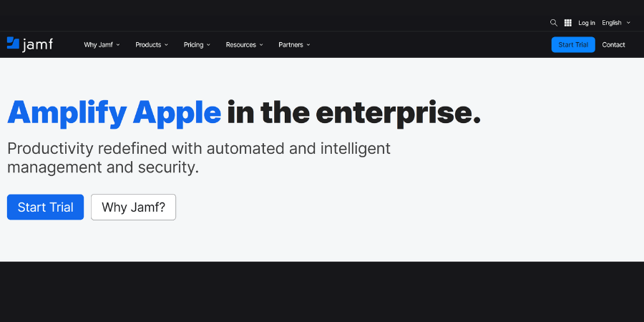Viewport: 644px width, 322px height.
Task: Select the Why Jamf? outlined button
Action: click(x=133, y=208)
